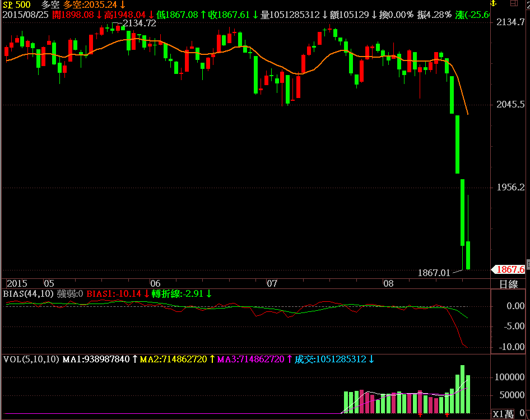Click the gray side panel handle at right edge
This screenshot has height=420, width=530.
point(528,264)
